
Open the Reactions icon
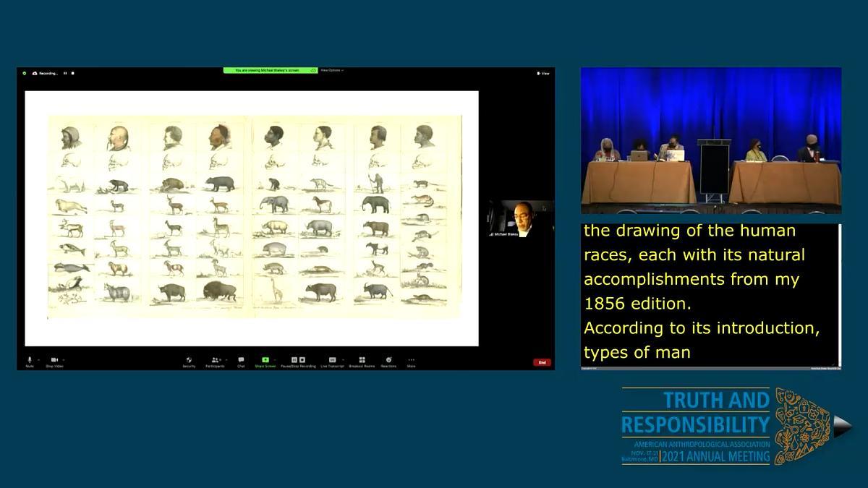click(x=389, y=360)
